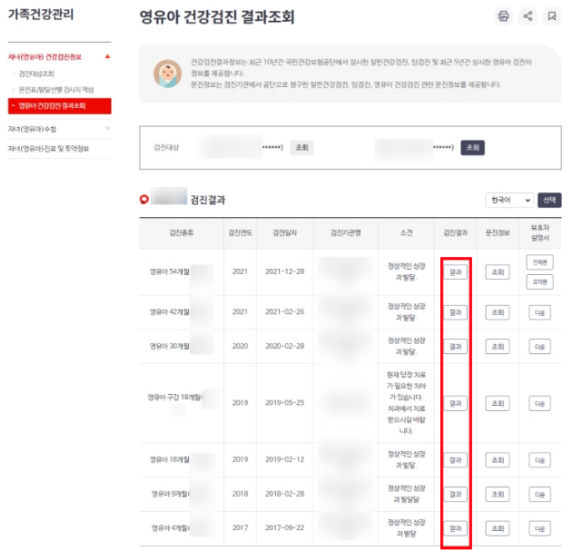The height and width of the screenshot is (552, 573).
Task: Click the gray 조회 button for first child
Action: click(302, 148)
